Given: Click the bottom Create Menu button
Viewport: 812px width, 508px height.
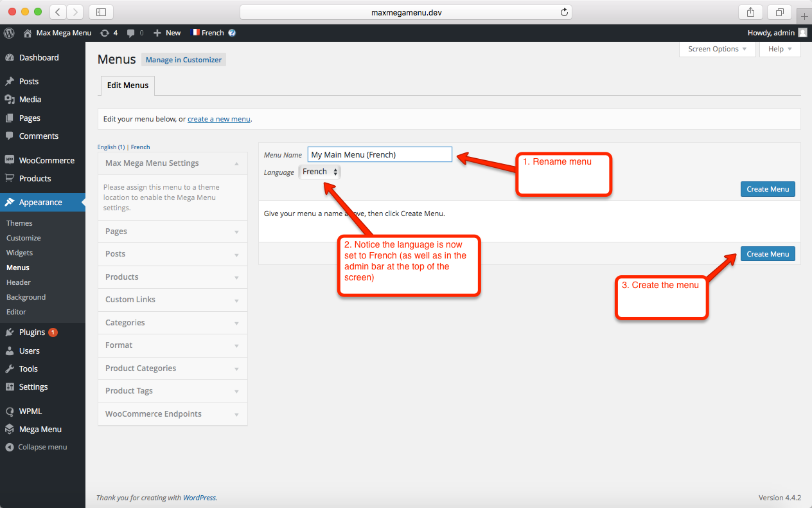Looking at the screenshot, I should click(x=768, y=254).
